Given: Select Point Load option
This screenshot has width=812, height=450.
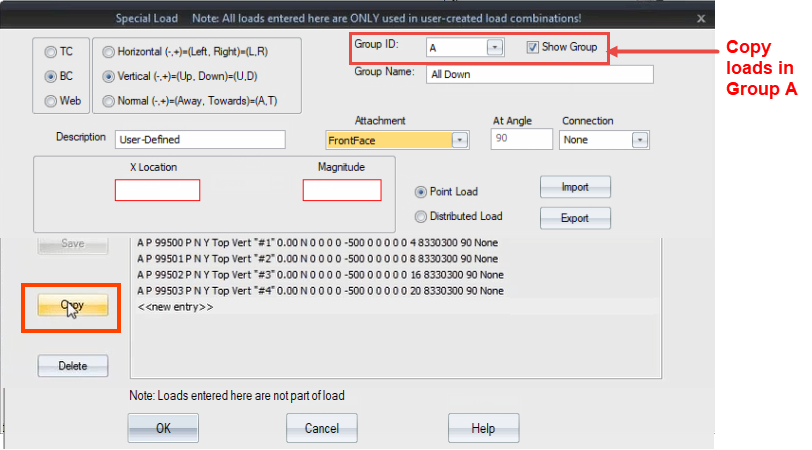Looking at the screenshot, I should (x=420, y=192).
